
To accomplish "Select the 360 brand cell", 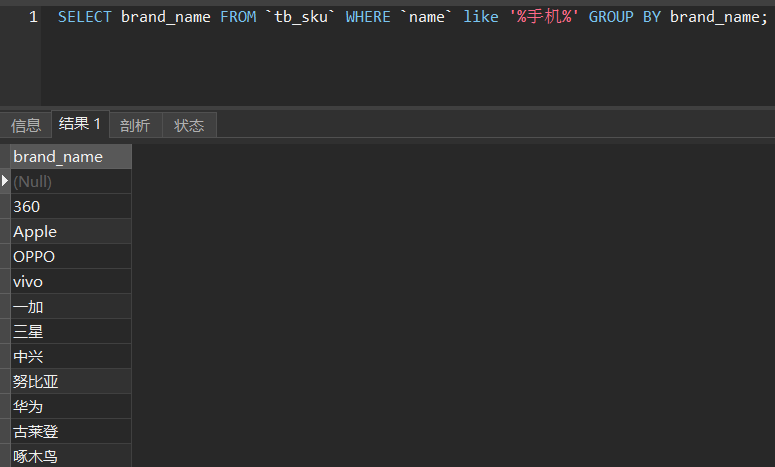I will 71,207.
